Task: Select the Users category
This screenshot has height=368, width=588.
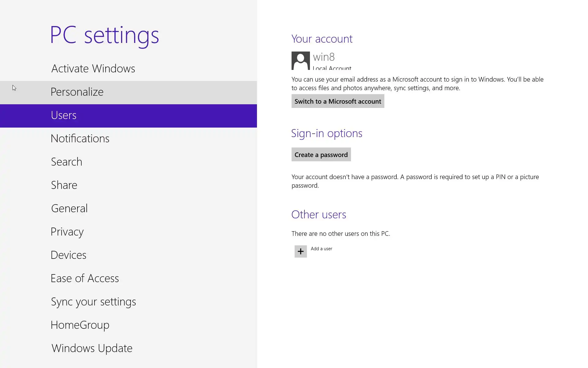Action: point(64,115)
